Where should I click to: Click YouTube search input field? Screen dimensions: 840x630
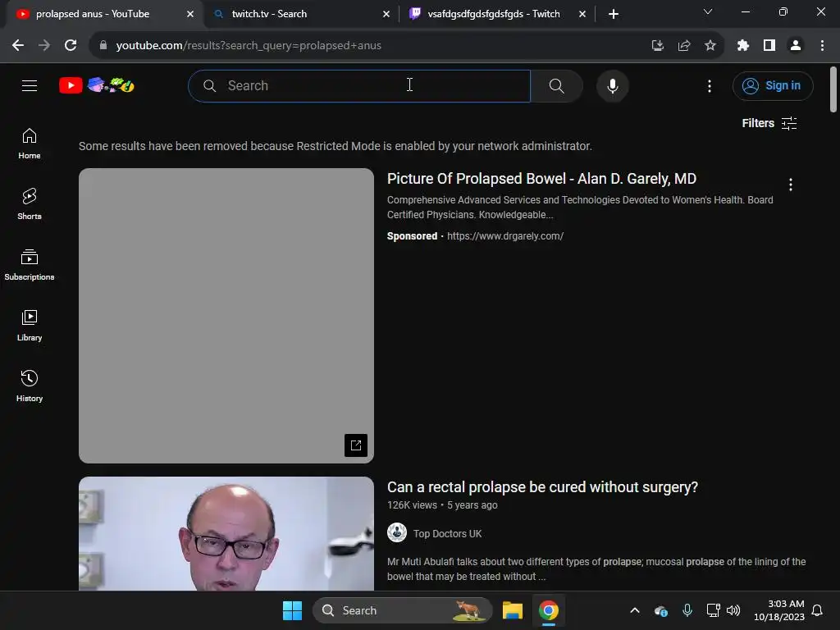(359, 85)
